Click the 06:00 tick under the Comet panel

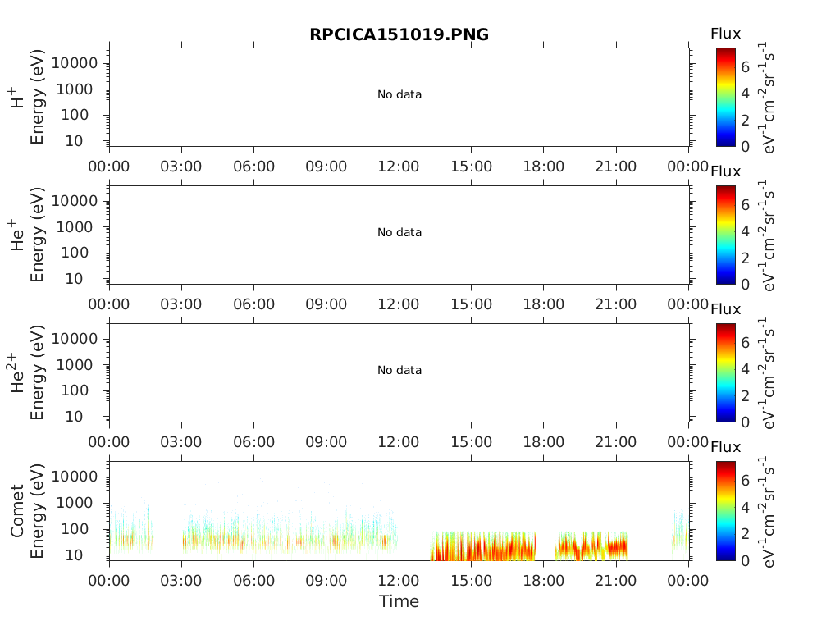coord(254,580)
